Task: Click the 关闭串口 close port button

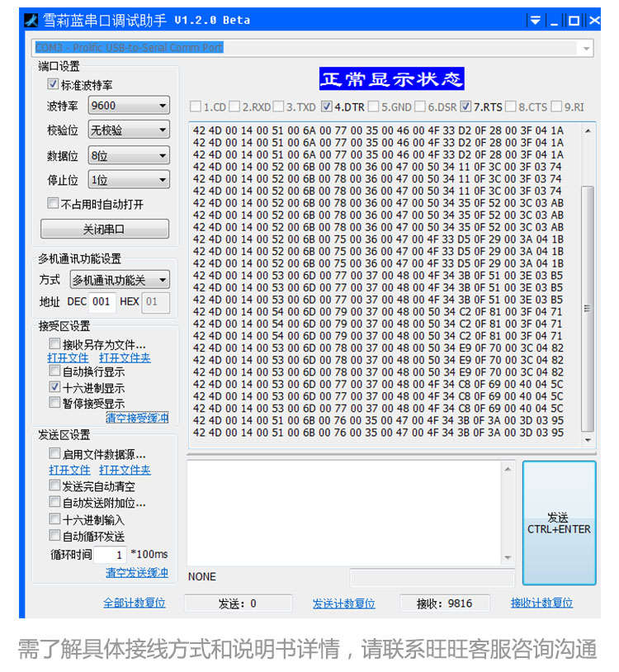Action: tap(104, 229)
